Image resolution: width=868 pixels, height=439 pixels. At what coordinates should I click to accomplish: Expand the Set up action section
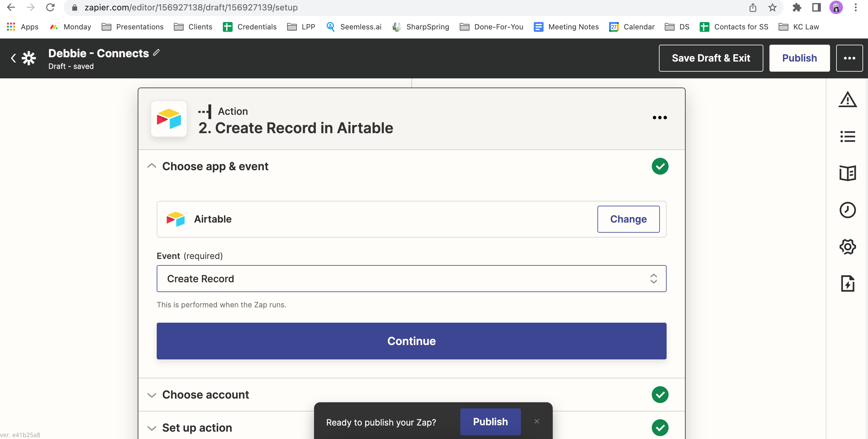[152, 428]
